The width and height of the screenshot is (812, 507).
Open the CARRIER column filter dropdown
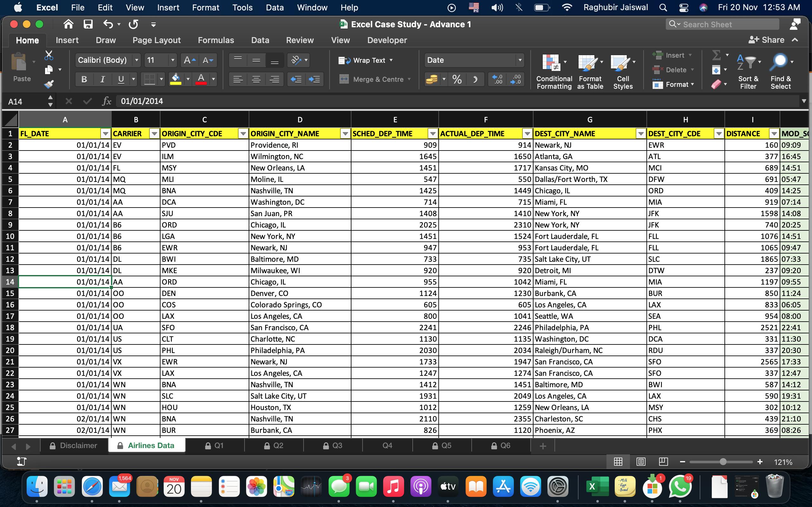coord(154,134)
